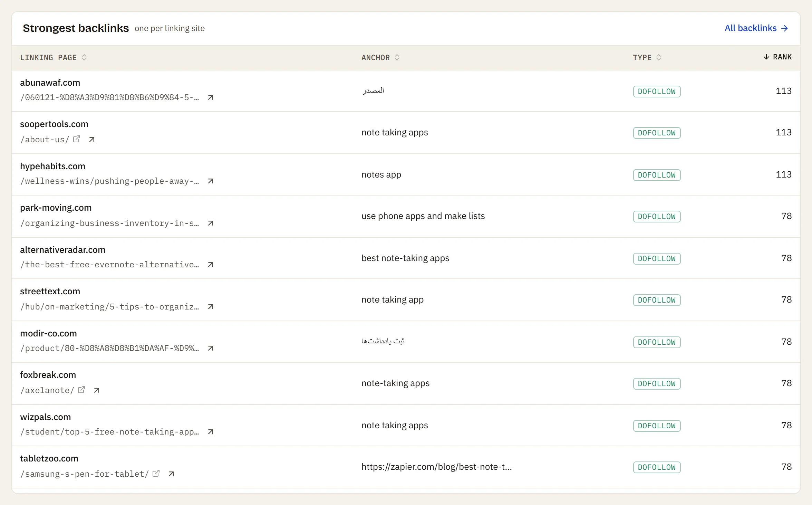Viewport: 812px width, 505px height.
Task: Click /the-best-free-evernote-alternative path
Action: pos(109,265)
